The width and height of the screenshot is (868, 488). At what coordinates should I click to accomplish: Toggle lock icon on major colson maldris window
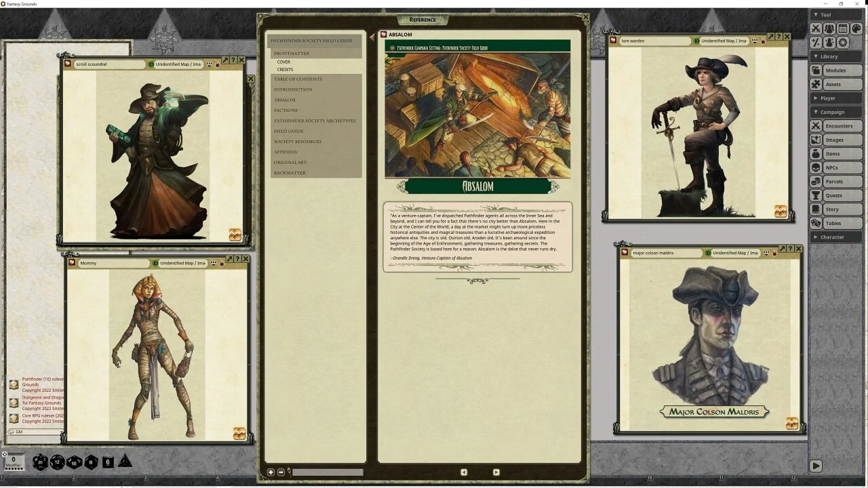[x=774, y=253]
